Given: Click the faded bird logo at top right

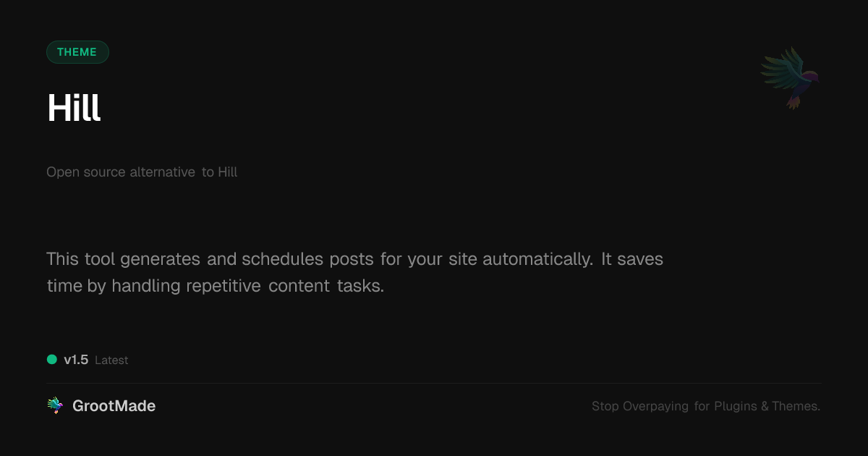Looking at the screenshot, I should click(790, 78).
